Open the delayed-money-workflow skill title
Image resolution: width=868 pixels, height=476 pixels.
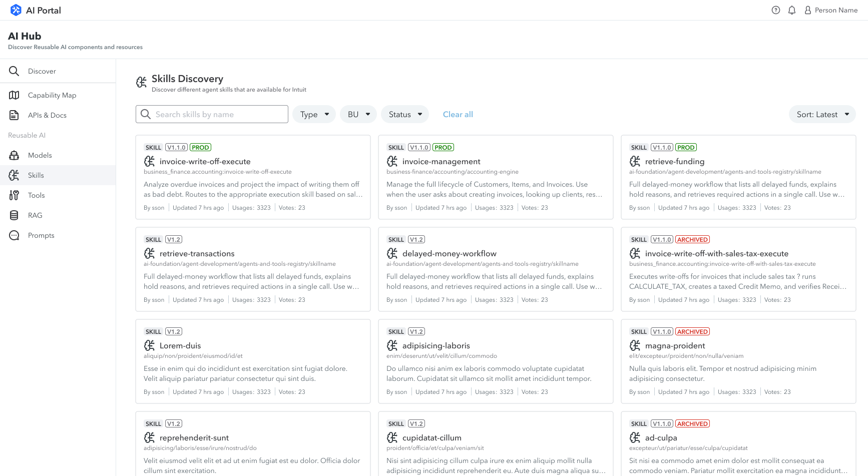tap(450, 253)
